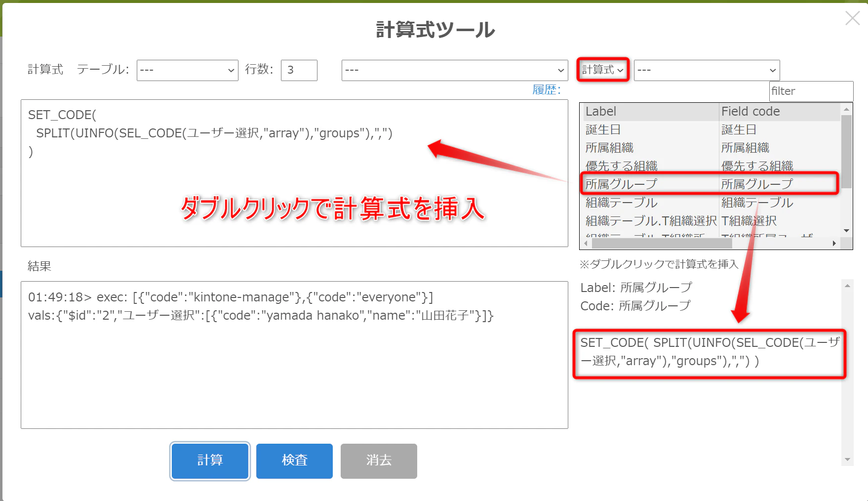Click the Field code column header
Image resolution: width=868 pixels, height=501 pixels.
780,112
